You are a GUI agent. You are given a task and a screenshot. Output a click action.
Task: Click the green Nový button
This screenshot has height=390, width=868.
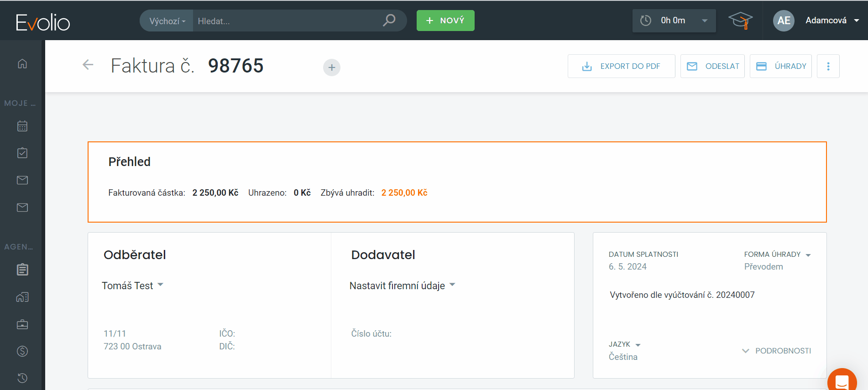(445, 21)
